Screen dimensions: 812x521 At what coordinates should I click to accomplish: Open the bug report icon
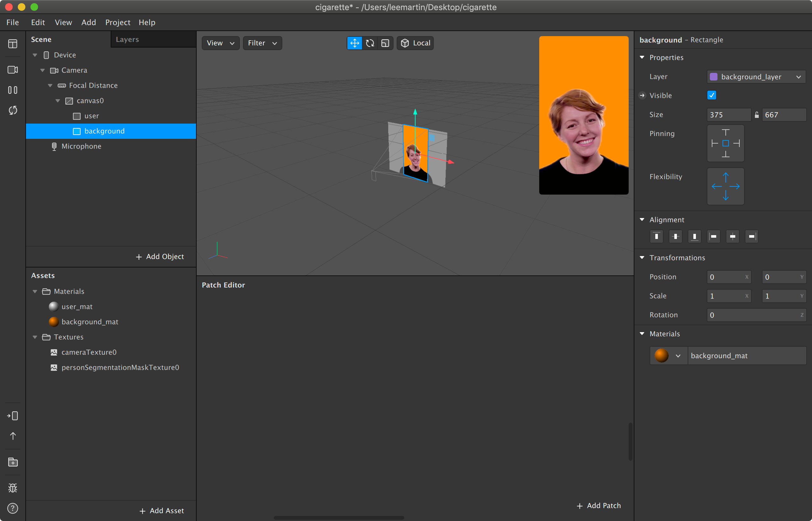12,488
